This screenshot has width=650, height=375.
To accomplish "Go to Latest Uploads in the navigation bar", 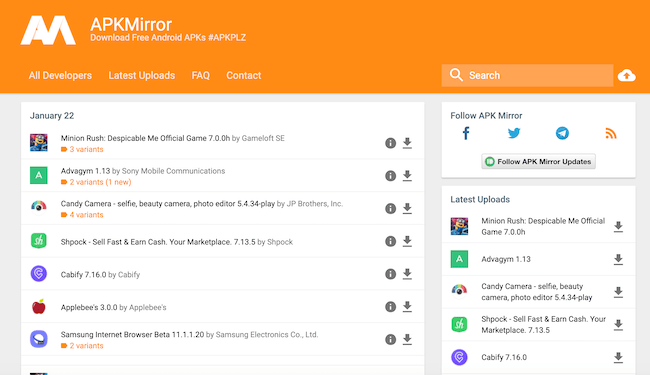I will click(142, 75).
